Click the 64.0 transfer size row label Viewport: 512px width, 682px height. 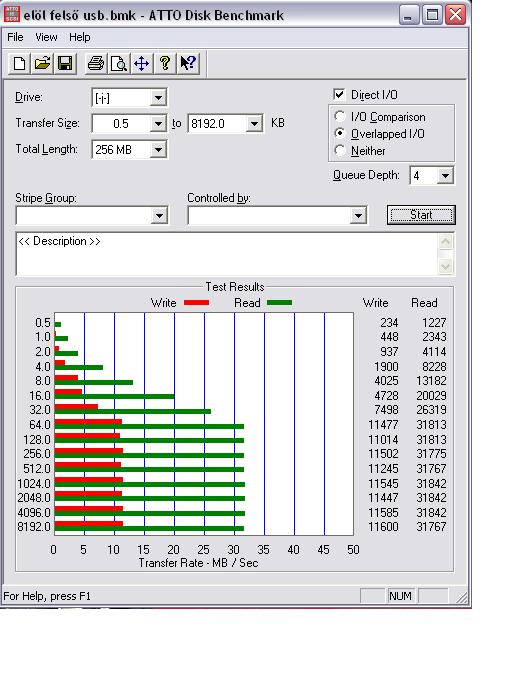pyautogui.click(x=40, y=425)
